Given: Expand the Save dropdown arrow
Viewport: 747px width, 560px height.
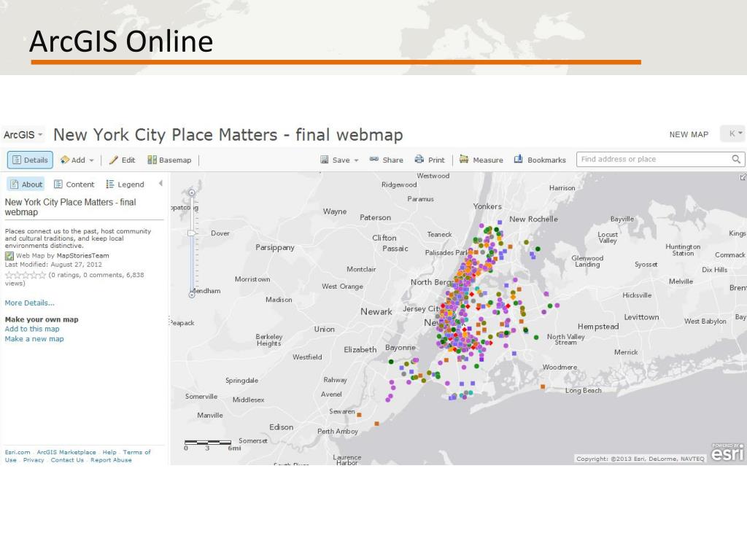Looking at the screenshot, I should click(x=356, y=160).
